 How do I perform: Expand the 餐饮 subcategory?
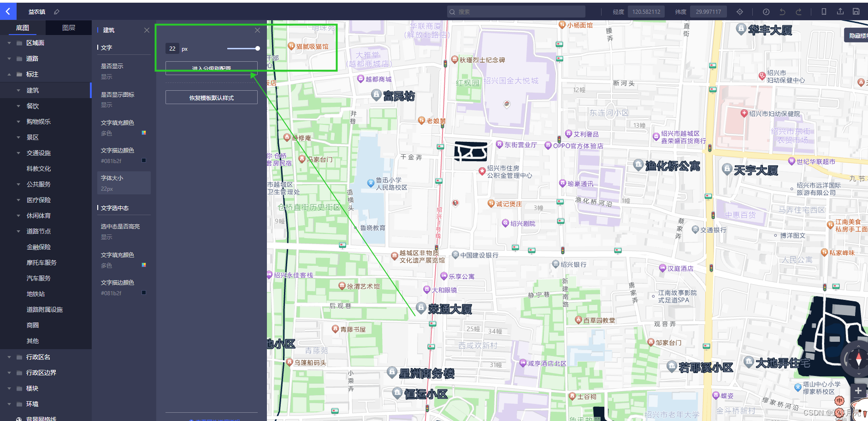[x=18, y=105]
